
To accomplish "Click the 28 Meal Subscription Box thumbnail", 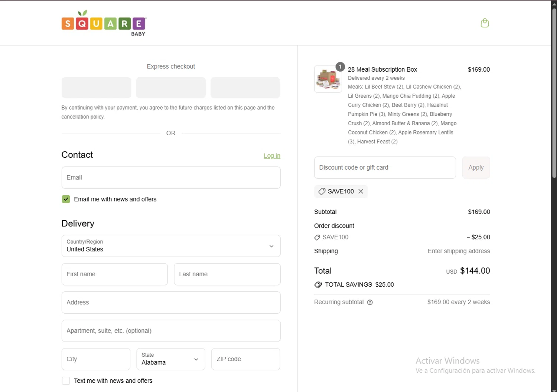I will coord(328,79).
